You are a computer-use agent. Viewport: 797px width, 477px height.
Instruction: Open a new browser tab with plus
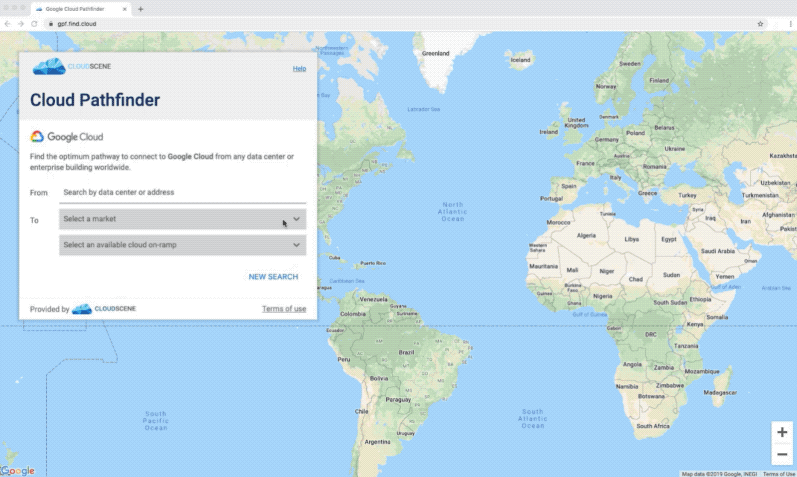tap(141, 9)
